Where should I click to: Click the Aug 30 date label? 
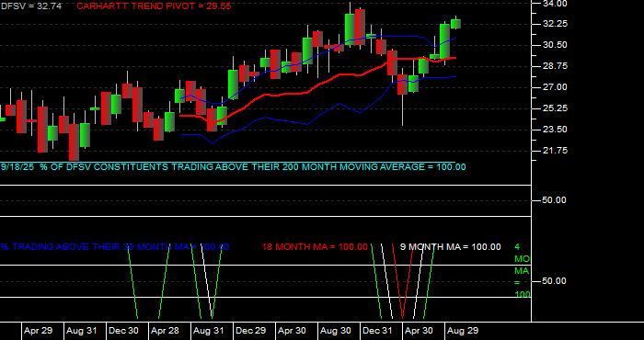pos(336,331)
